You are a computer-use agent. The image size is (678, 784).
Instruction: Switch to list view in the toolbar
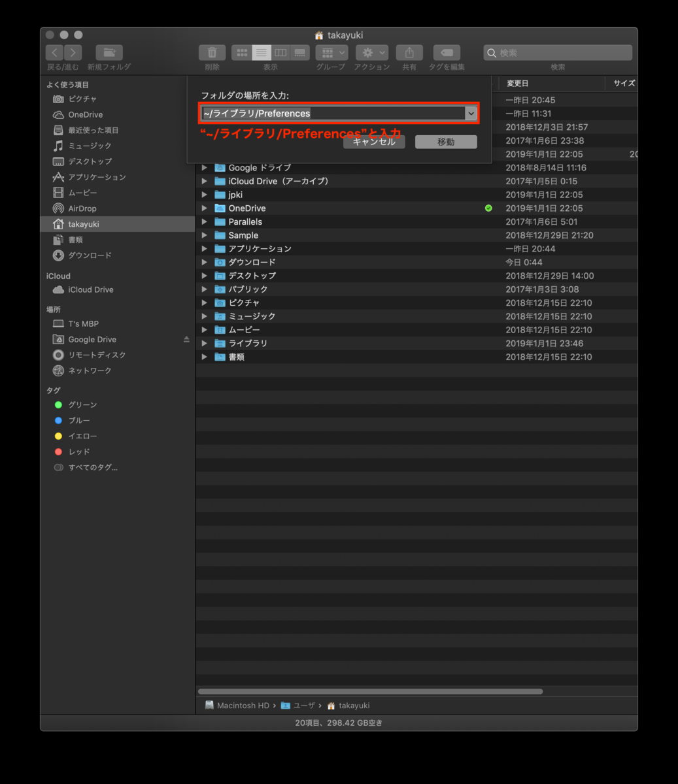(262, 53)
